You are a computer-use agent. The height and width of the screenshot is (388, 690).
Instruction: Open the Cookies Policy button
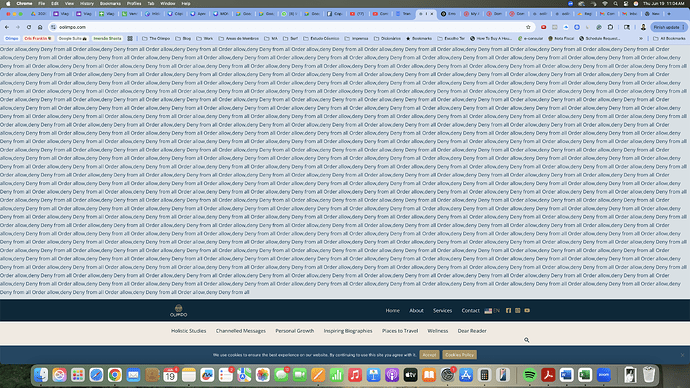pos(459,355)
